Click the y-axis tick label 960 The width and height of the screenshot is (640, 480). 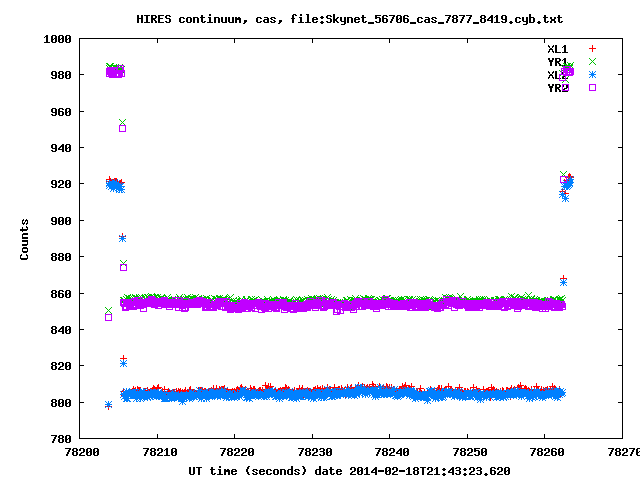pyautogui.click(x=61, y=112)
